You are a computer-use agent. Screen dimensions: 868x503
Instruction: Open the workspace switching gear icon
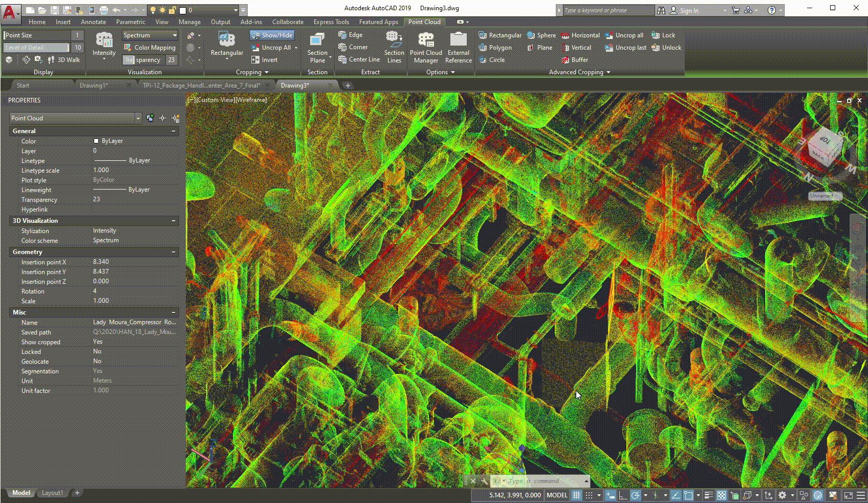(783, 495)
